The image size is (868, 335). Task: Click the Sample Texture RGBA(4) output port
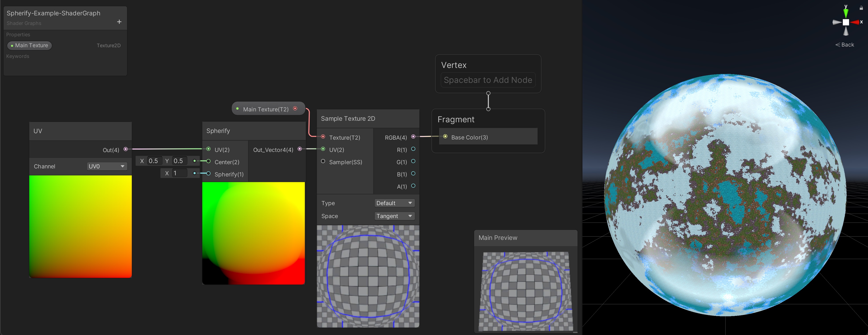pyautogui.click(x=413, y=137)
